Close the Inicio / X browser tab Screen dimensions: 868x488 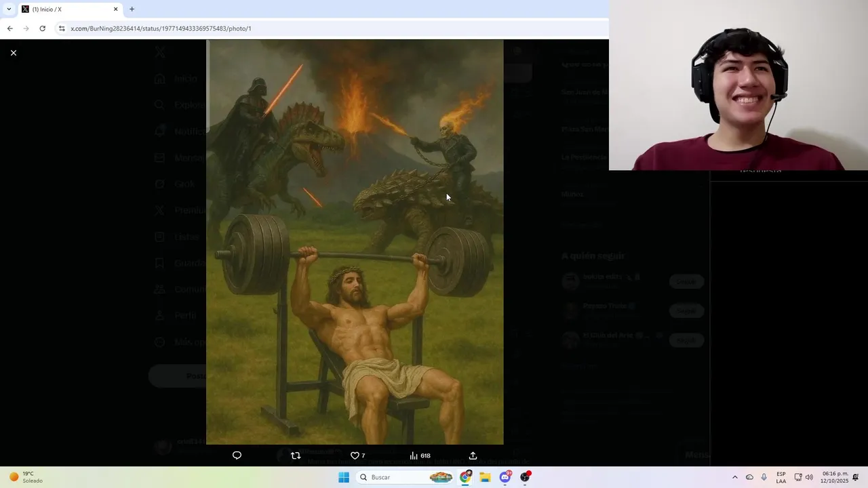coord(115,9)
